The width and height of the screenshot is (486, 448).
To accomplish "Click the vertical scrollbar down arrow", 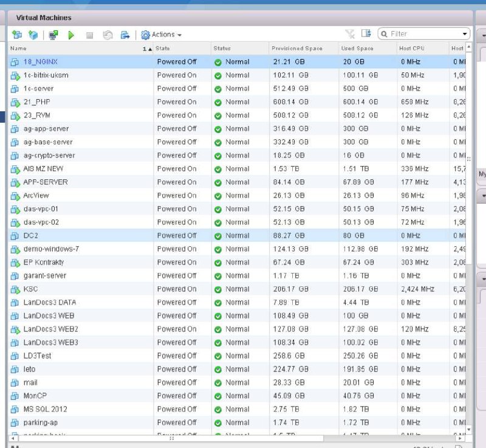I will pyautogui.click(x=468, y=429).
